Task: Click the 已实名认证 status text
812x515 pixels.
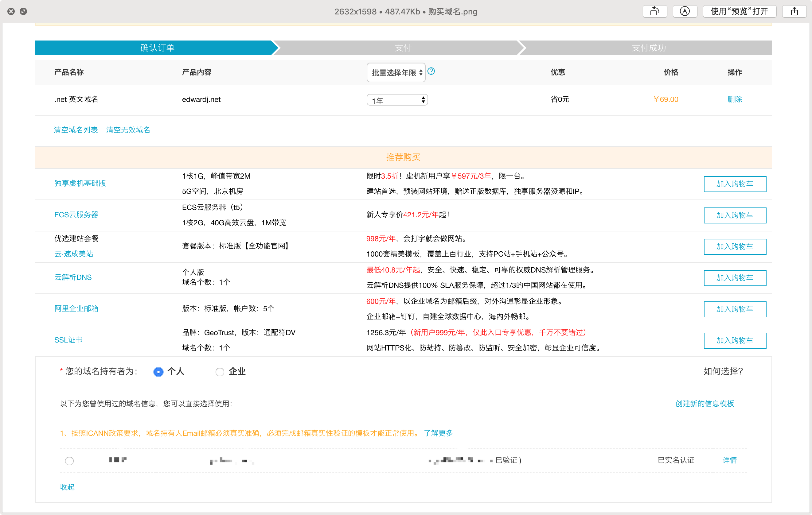Action: [676, 460]
